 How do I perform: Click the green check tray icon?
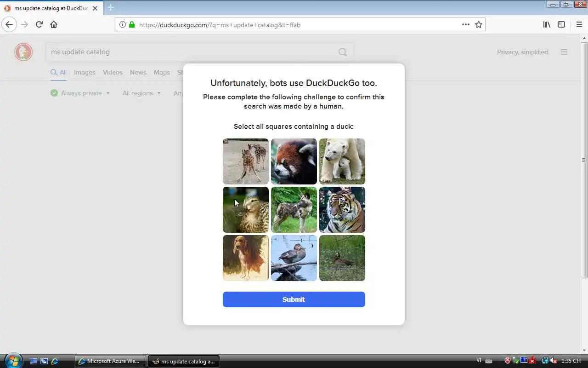pos(516,361)
